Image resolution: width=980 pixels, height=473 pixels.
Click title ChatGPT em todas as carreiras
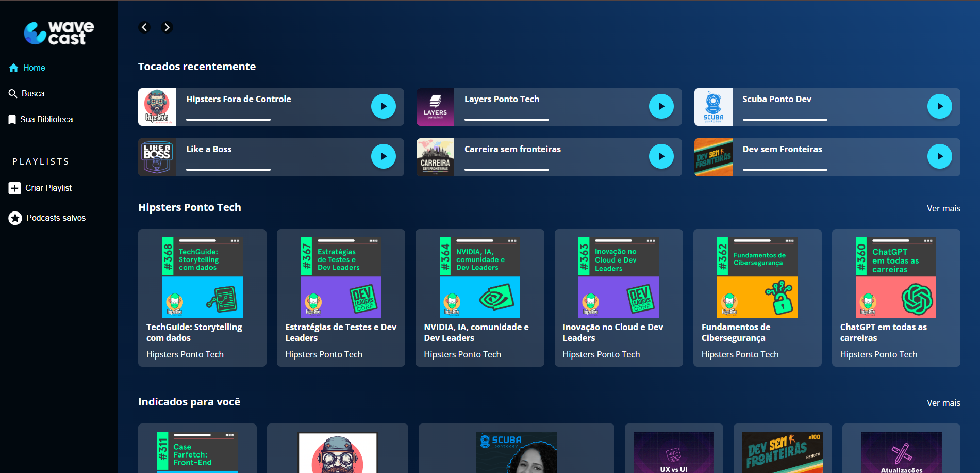pos(884,333)
